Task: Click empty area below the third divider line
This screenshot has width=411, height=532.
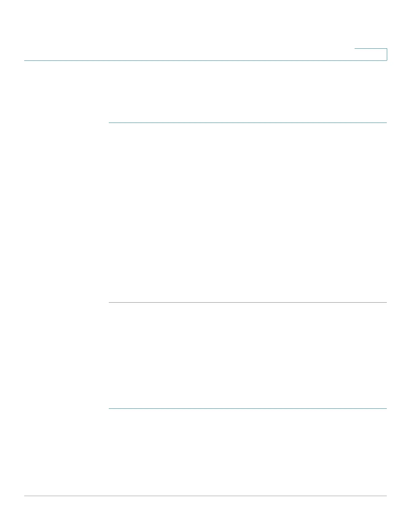Action: coord(248,452)
